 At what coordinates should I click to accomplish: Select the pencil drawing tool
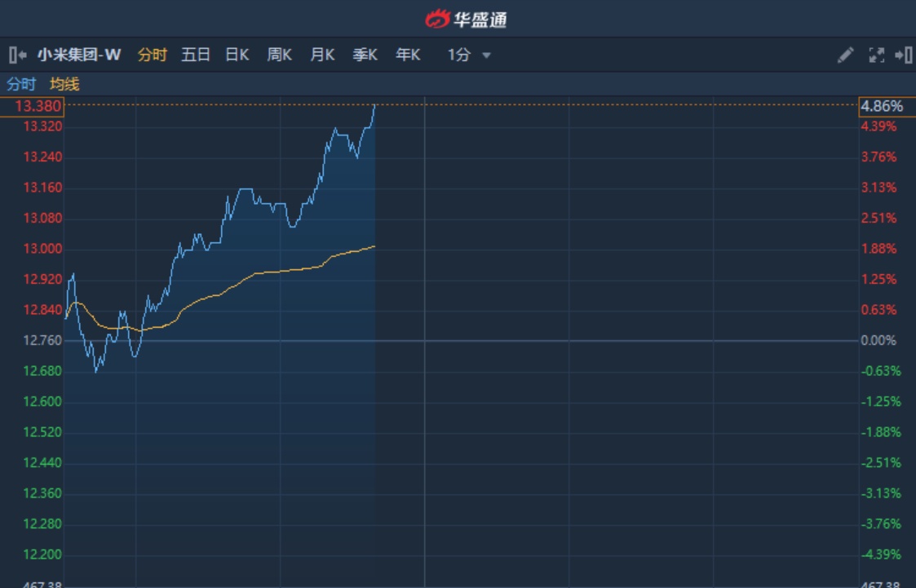846,55
